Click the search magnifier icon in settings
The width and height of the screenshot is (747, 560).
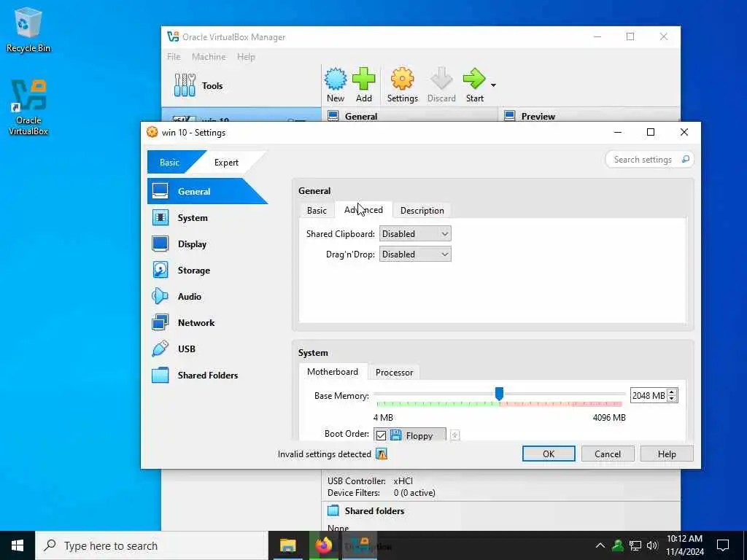click(685, 159)
